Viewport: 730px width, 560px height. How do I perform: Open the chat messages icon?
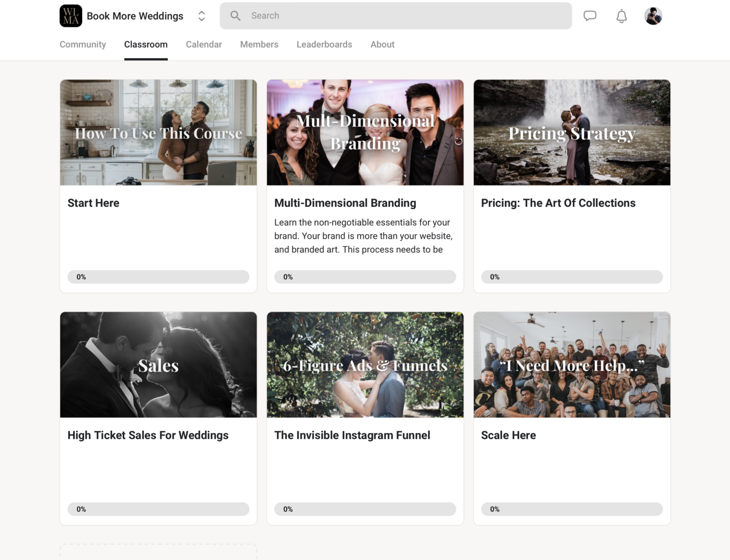(x=590, y=16)
